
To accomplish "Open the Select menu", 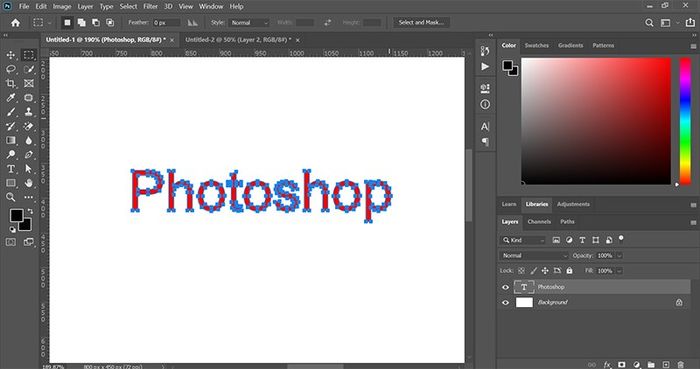I will point(128,6).
